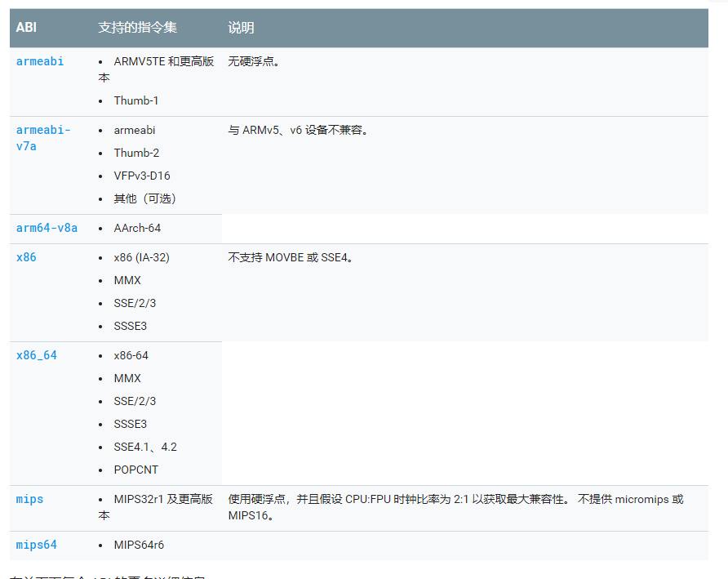The width and height of the screenshot is (728, 579).
Task: Click the VFPv3-D16 list item
Action: (142, 176)
